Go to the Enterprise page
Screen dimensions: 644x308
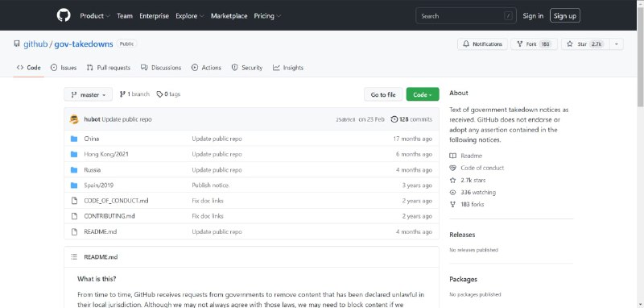[154, 16]
